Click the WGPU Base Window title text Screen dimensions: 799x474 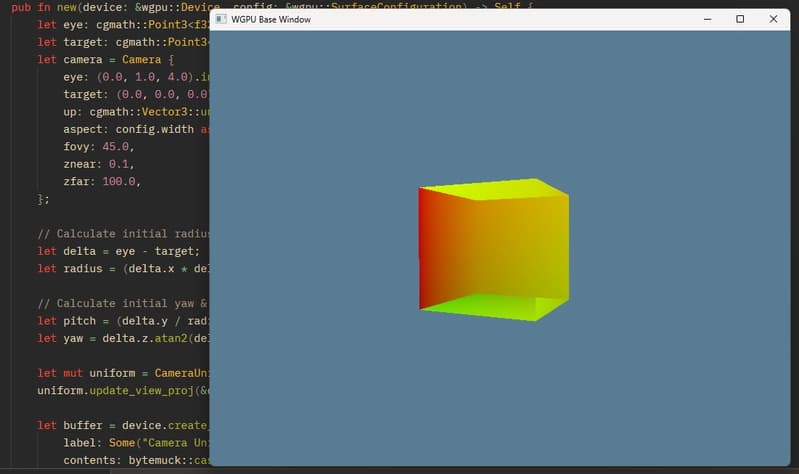271,19
